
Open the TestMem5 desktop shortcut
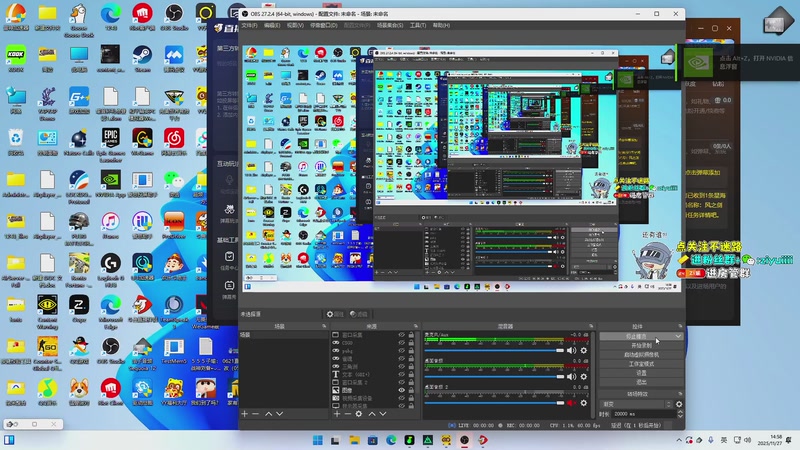pos(174,351)
